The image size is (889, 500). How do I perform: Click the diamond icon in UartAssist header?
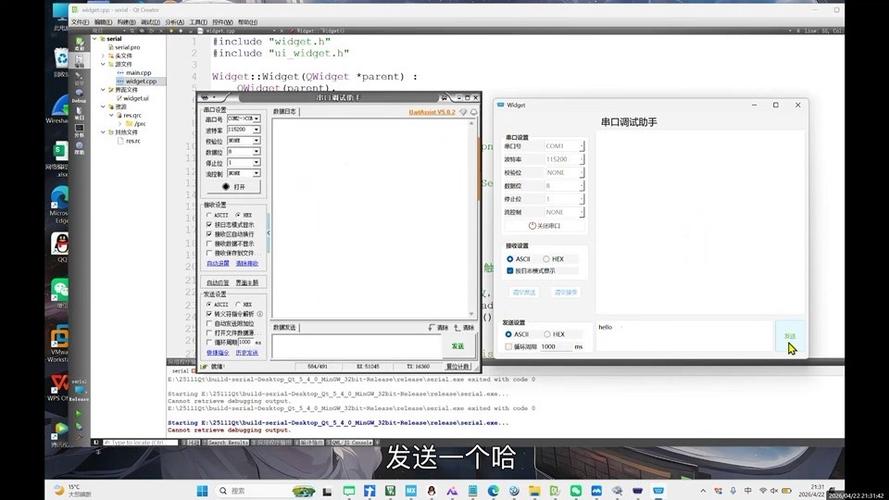tap(463, 112)
